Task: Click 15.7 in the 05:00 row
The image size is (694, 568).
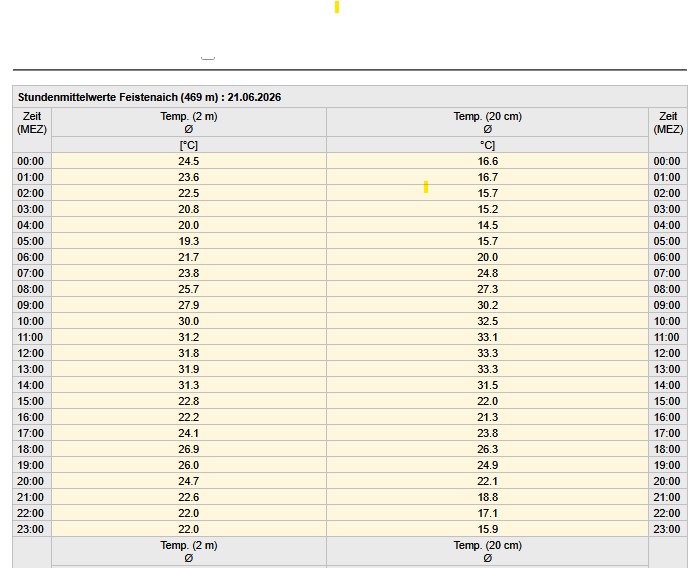Action: coord(487,241)
